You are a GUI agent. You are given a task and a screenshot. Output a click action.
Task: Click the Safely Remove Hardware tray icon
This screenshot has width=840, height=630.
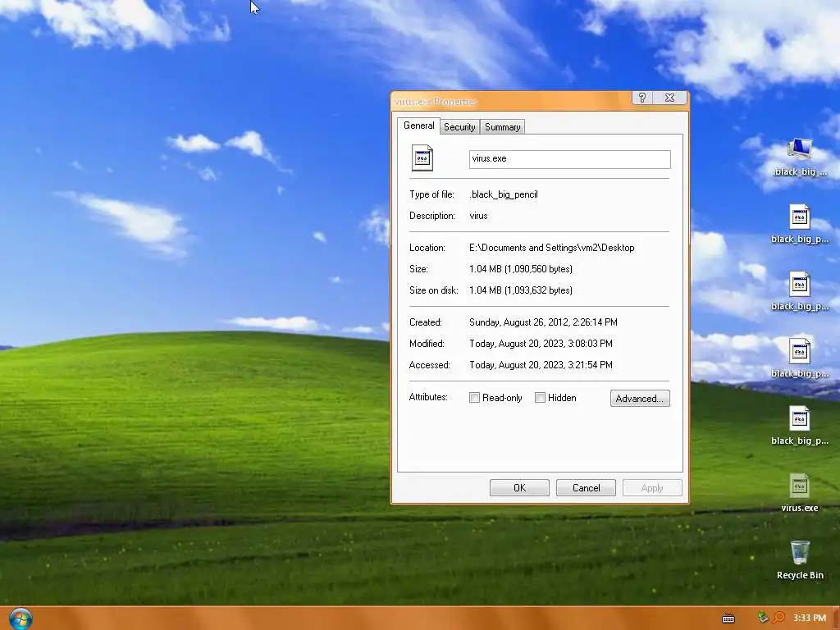763,618
